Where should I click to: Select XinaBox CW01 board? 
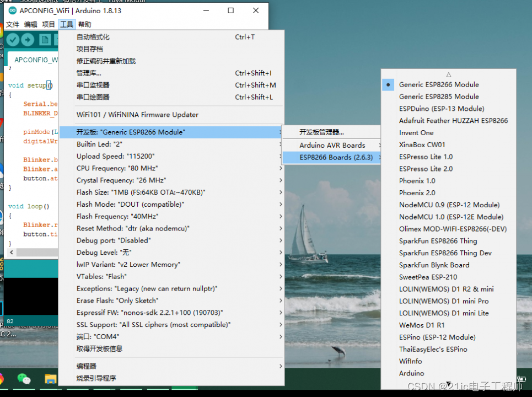click(x=449, y=145)
